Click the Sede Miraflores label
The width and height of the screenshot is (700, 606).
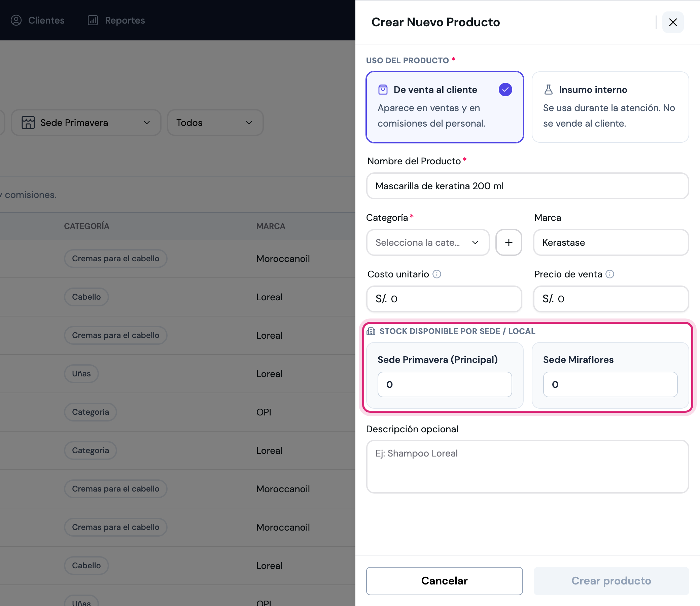(x=578, y=360)
